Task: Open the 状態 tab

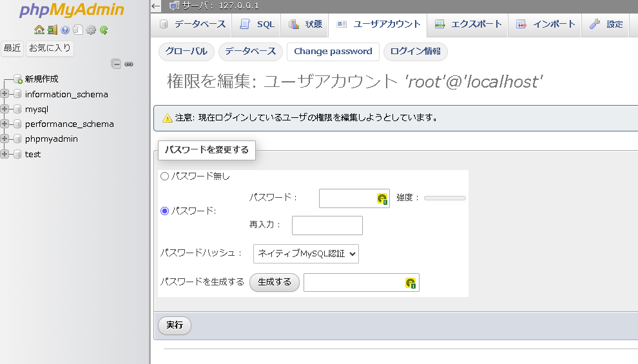Action: (305, 24)
